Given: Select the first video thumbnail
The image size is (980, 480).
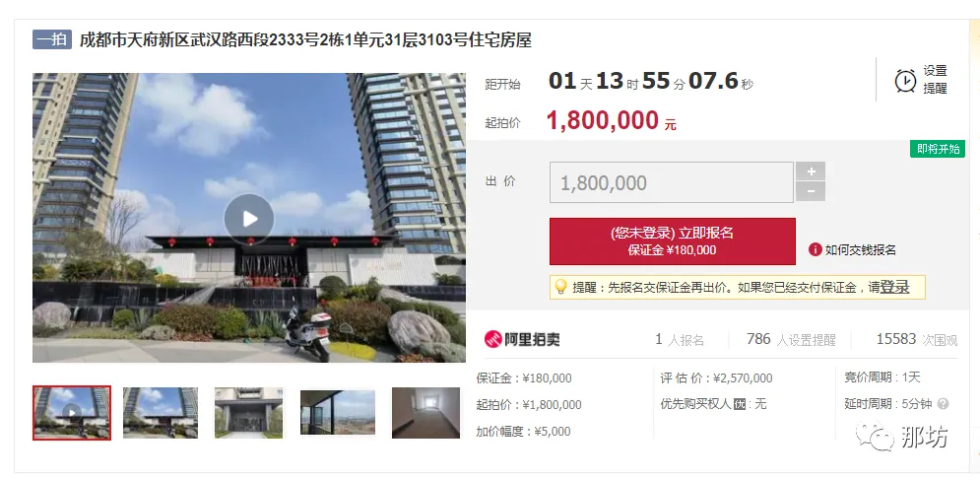Looking at the screenshot, I should [x=72, y=412].
